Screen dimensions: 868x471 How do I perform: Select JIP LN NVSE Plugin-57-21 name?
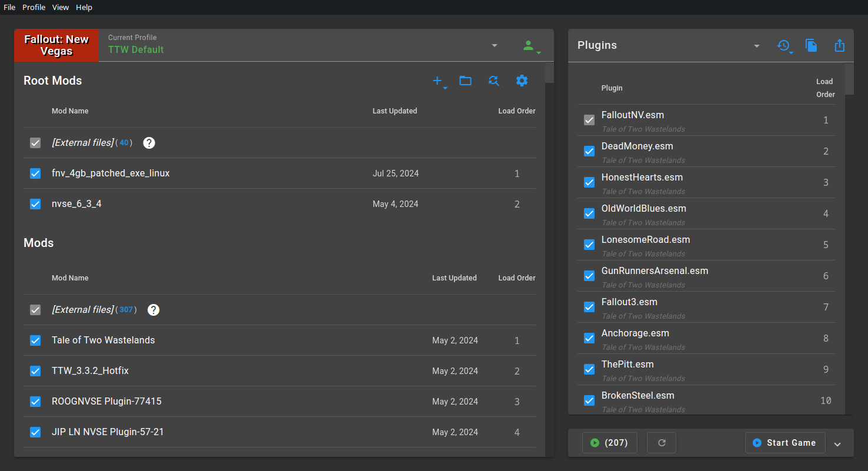click(x=108, y=432)
